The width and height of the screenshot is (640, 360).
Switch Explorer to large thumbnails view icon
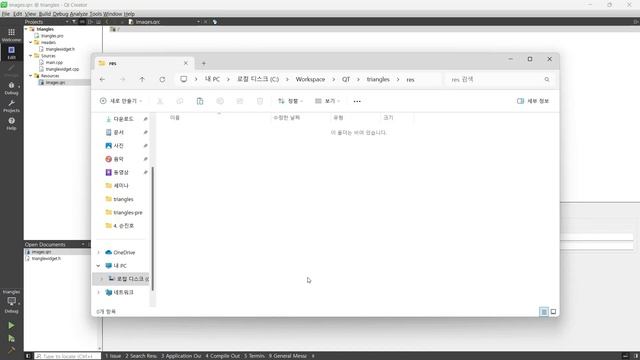[553, 312]
